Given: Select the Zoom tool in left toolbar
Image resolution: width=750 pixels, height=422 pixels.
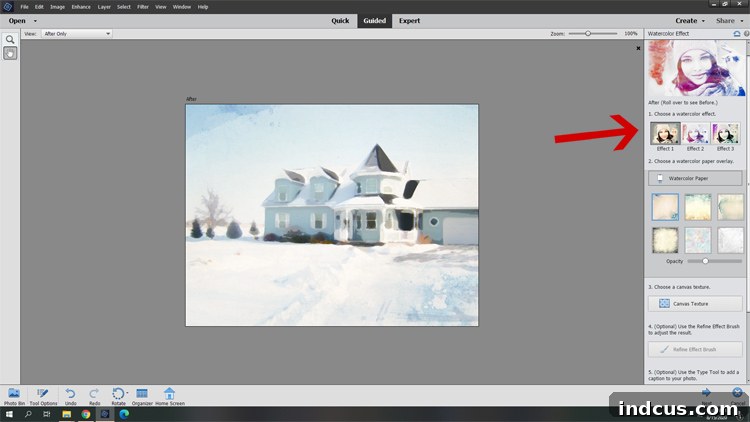Looking at the screenshot, I should pyautogui.click(x=10, y=40).
